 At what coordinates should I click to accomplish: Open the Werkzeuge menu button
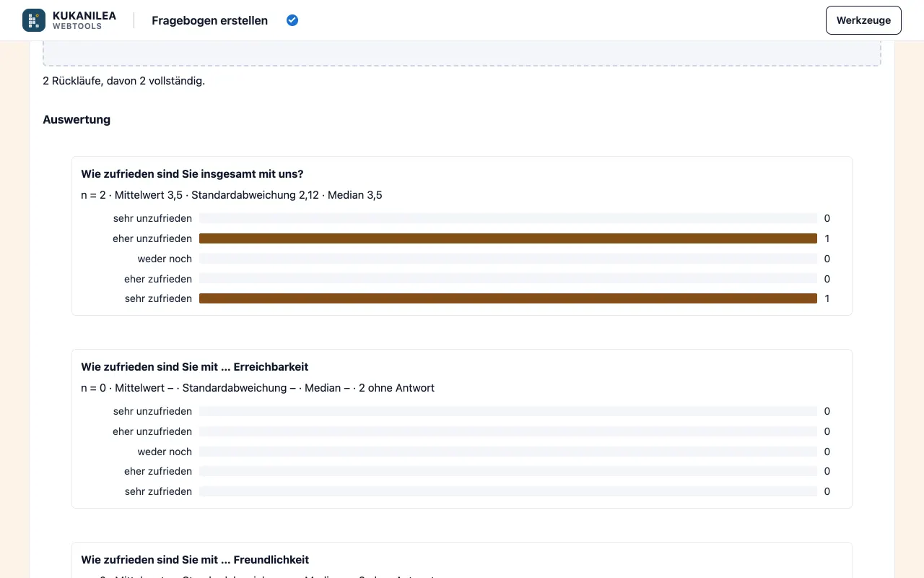click(863, 20)
